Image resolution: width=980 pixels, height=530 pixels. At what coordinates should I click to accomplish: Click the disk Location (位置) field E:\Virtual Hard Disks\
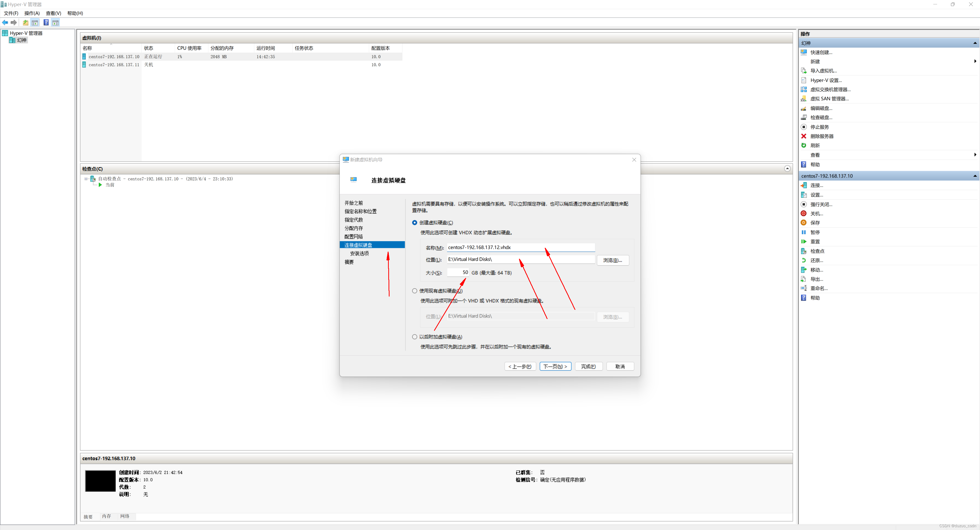pos(521,259)
